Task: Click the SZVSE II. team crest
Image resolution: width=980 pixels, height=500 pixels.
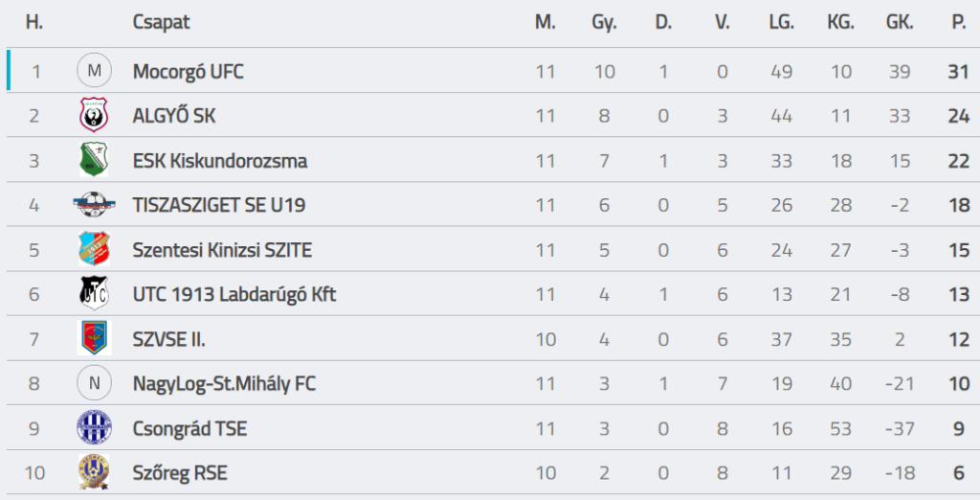Action: click(x=94, y=338)
